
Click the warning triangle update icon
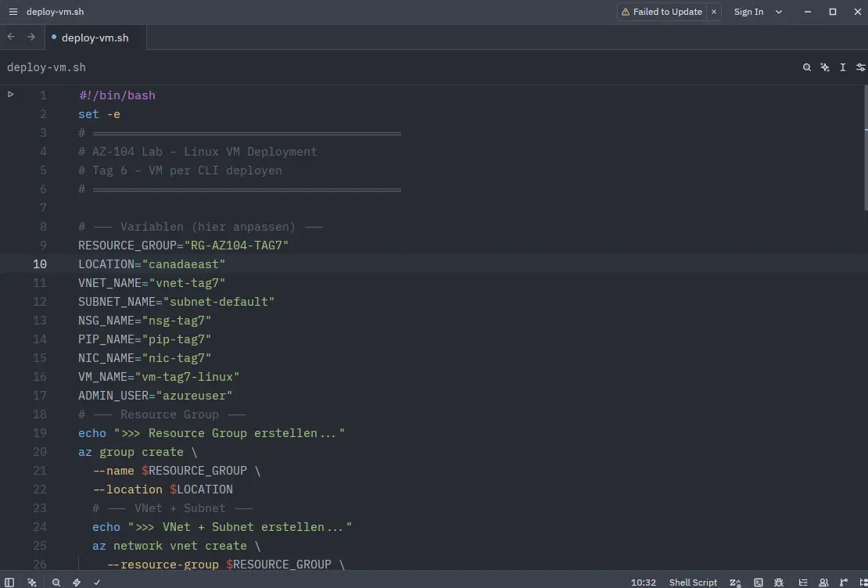(x=626, y=12)
